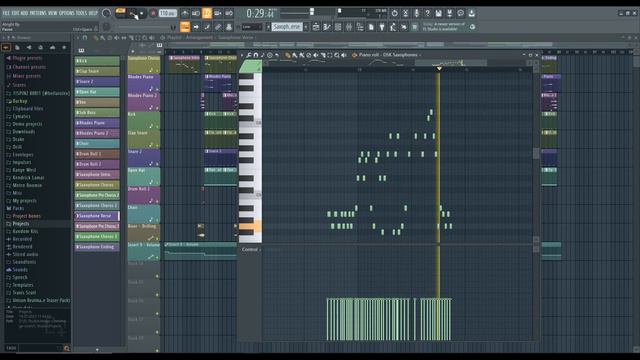Select the Saxophone Intro pattern

pos(97,175)
